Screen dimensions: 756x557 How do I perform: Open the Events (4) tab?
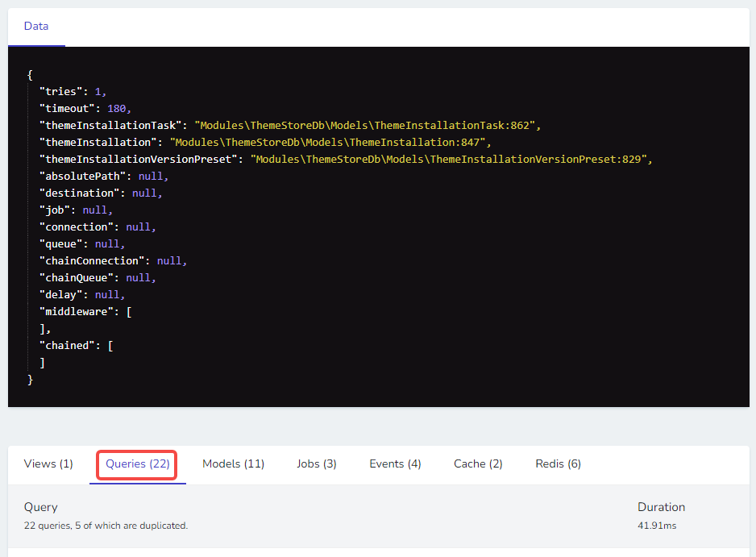click(x=395, y=464)
